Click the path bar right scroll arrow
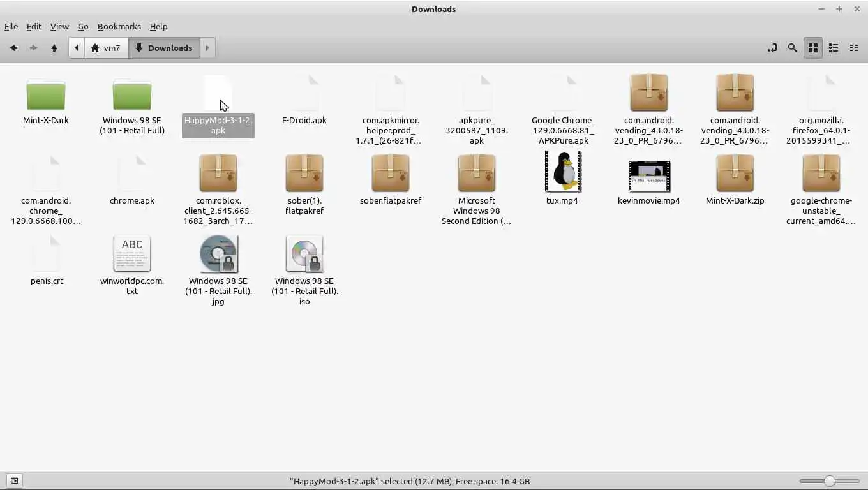Viewport: 868px width, 490px height. [207, 48]
